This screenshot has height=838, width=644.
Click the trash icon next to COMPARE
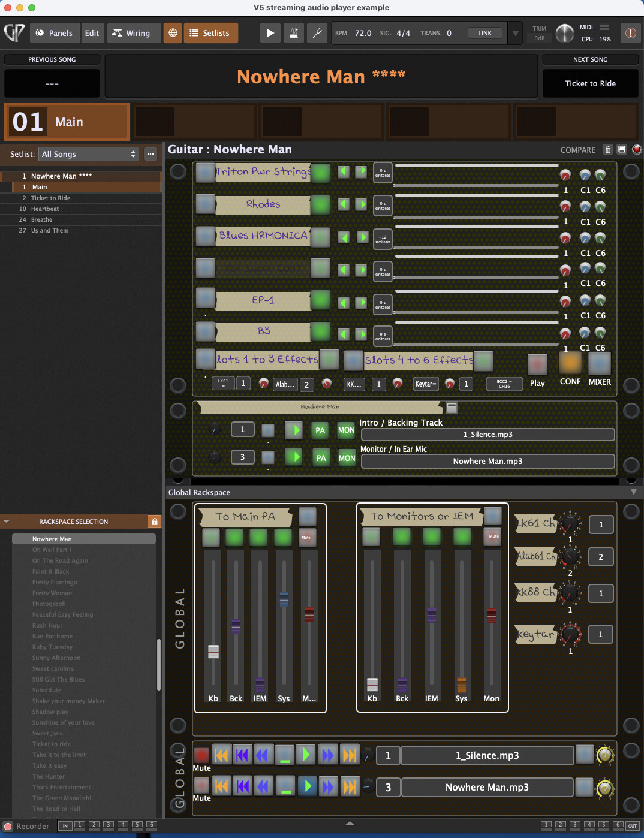coord(608,149)
